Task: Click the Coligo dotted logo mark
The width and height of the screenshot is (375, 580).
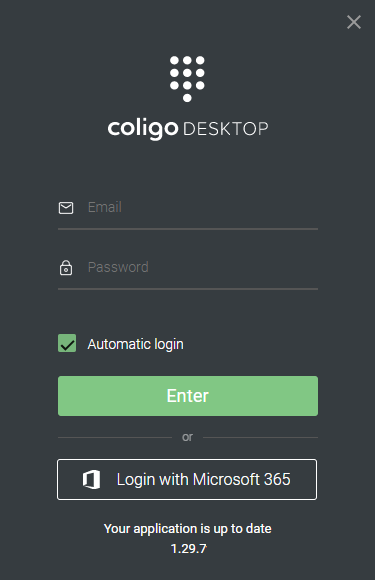Action: click(x=187, y=79)
